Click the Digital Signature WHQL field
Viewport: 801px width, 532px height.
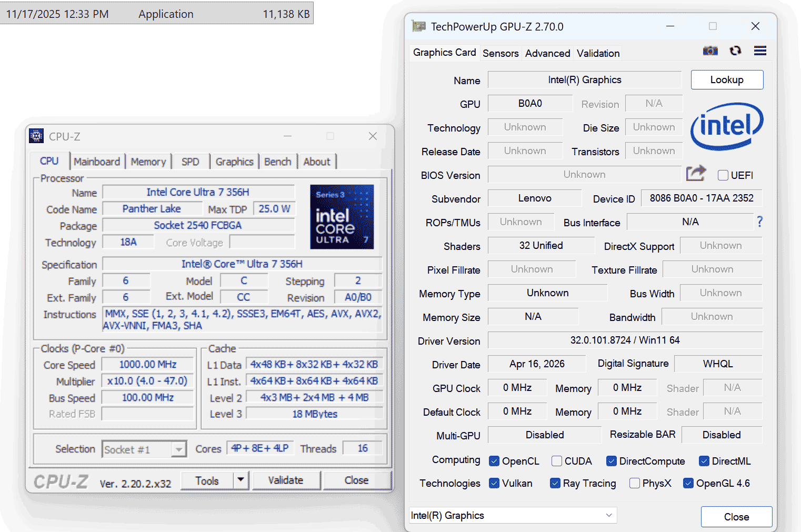pos(718,364)
